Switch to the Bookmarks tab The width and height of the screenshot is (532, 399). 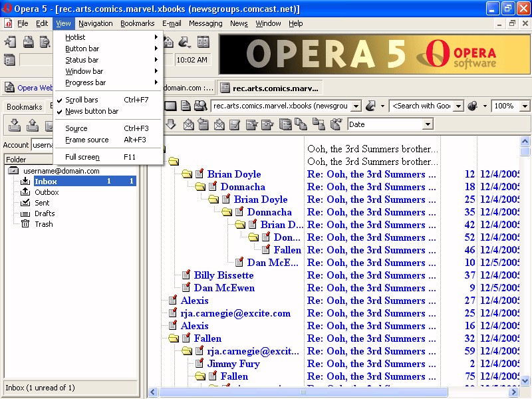click(x=25, y=107)
